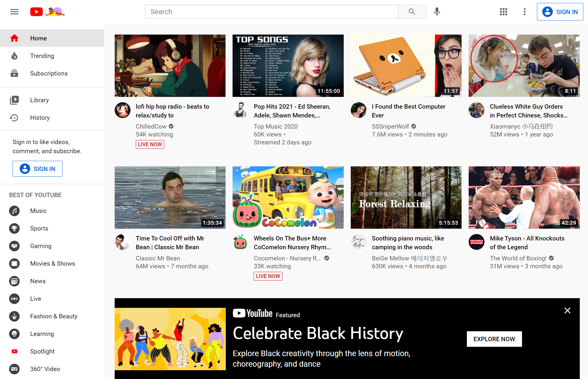Open History in sidebar
Screen dimensions: 588x379
click(40, 118)
